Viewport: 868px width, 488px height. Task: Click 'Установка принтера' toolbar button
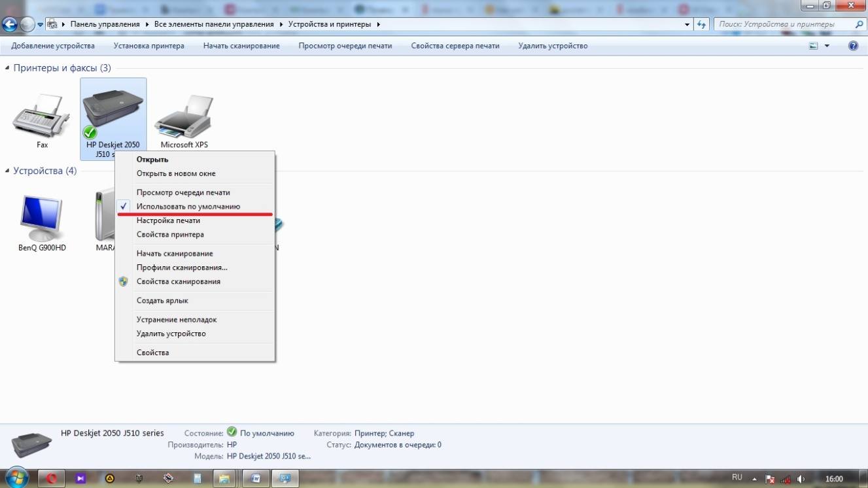coord(148,46)
